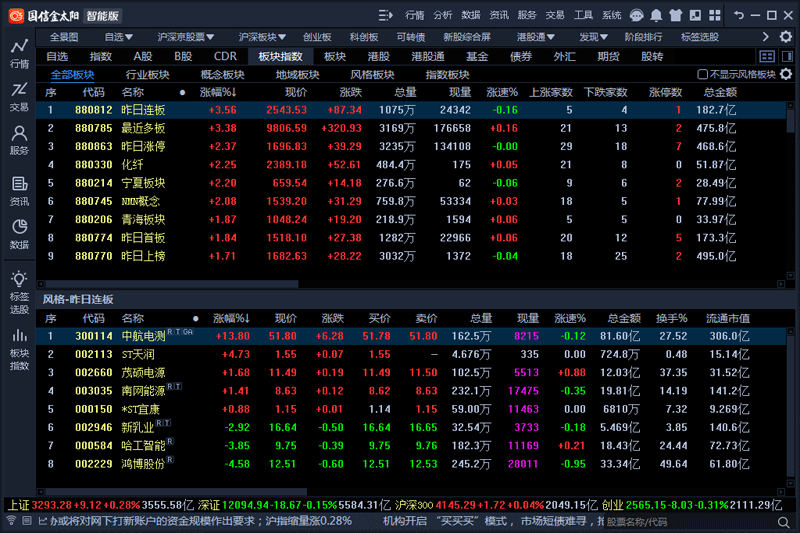Expand the 自选 dropdown in toolbar
Viewport: 800px width, 533px height.
[x=119, y=37]
